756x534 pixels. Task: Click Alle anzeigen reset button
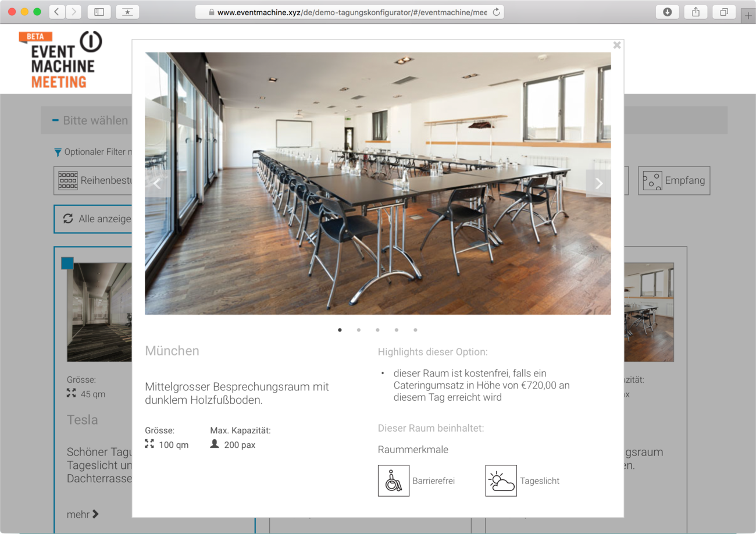click(x=94, y=219)
